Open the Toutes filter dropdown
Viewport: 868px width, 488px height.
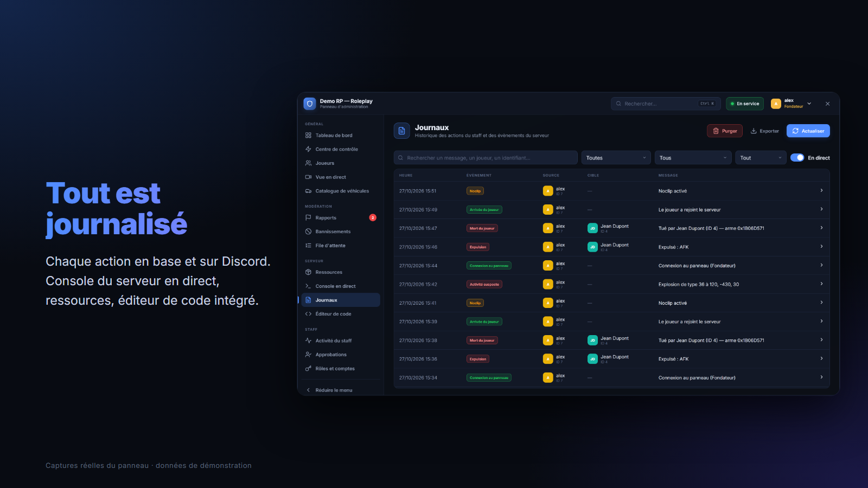(616, 158)
